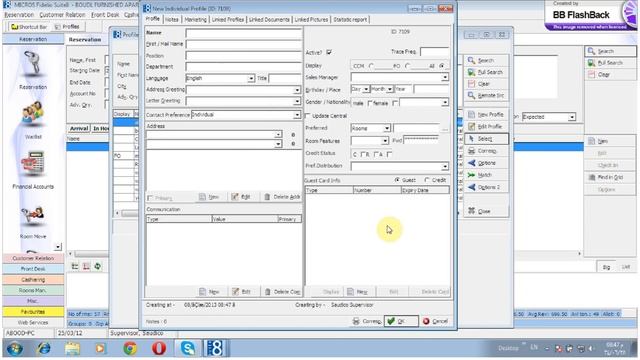Open the Linked Pictures tab
This screenshot has height=360, width=640.
[311, 20]
